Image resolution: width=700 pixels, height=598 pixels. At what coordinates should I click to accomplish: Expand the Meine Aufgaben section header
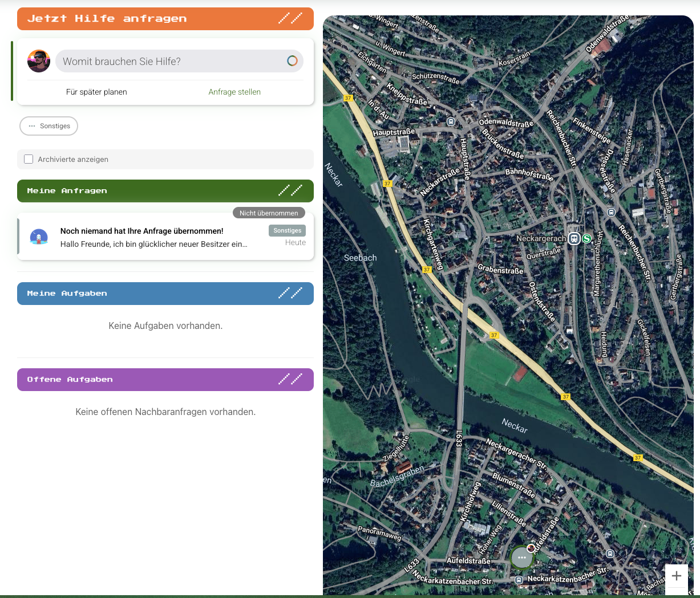pos(165,294)
